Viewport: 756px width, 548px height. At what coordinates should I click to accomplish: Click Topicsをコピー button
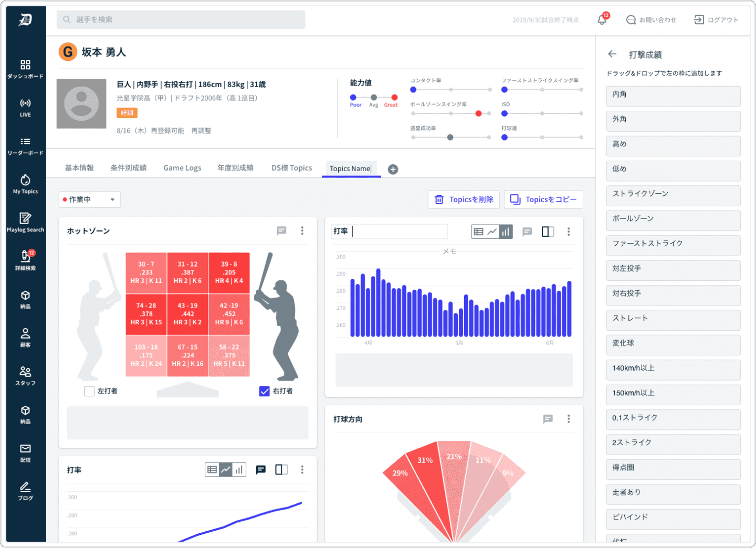pos(543,199)
